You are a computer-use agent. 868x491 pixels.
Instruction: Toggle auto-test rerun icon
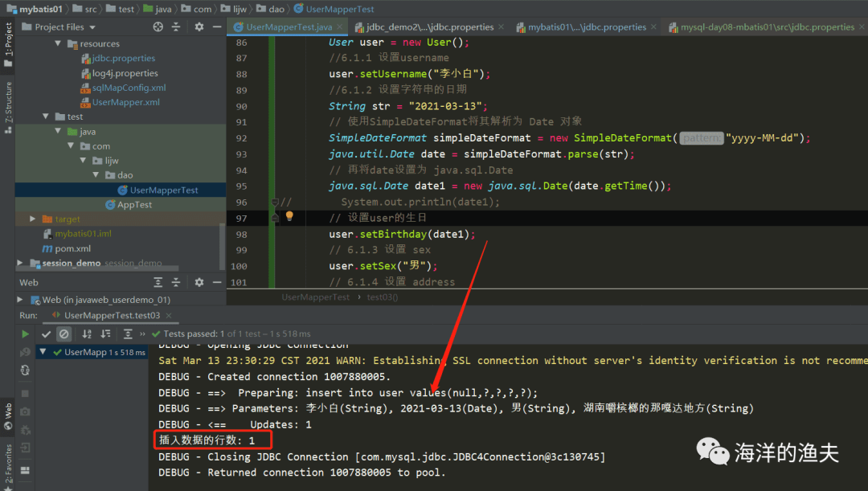point(25,370)
